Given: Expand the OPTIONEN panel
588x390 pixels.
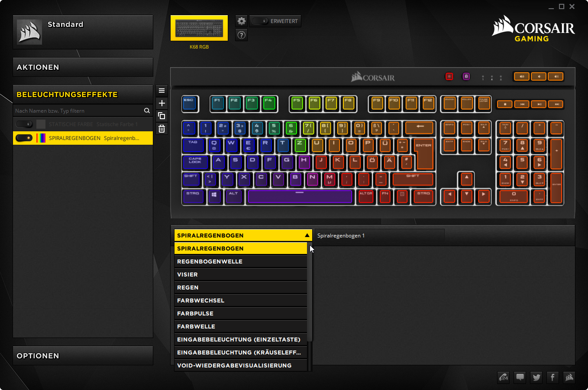Looking at the screenshot, I should 83,356.
